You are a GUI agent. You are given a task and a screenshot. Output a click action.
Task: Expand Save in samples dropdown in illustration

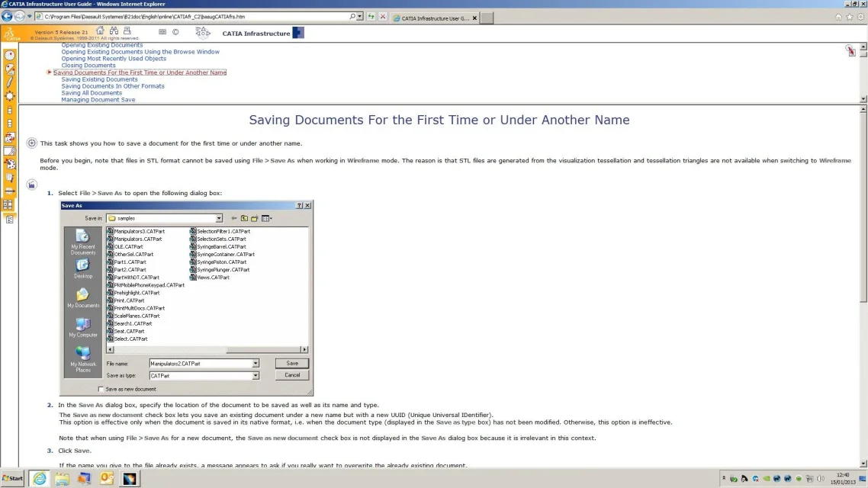click(x=219, y=219)
